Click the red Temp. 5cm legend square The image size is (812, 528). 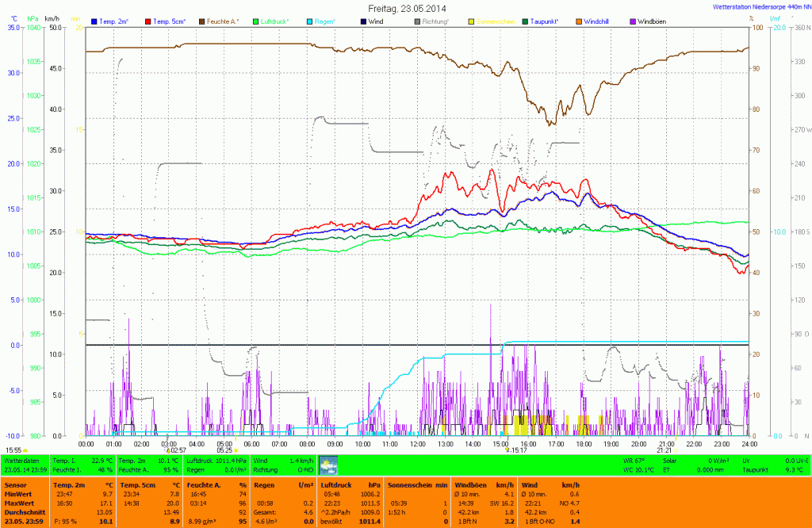148,21
